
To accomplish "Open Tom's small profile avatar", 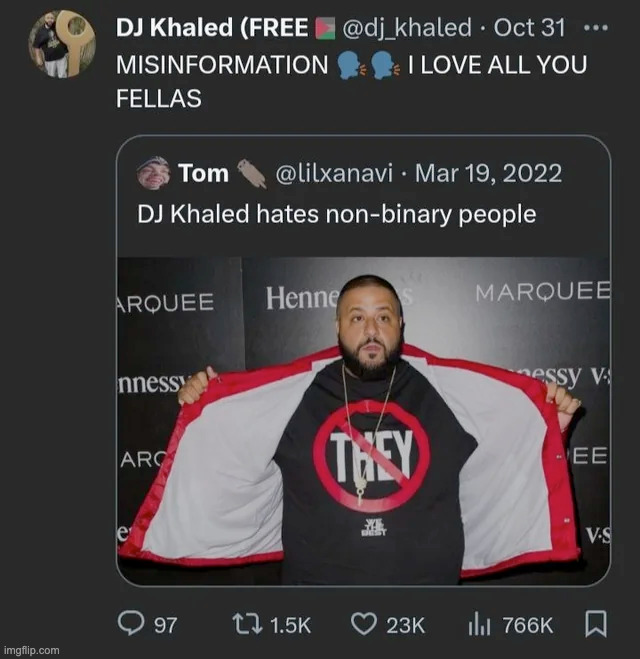I will click(153, 173).
